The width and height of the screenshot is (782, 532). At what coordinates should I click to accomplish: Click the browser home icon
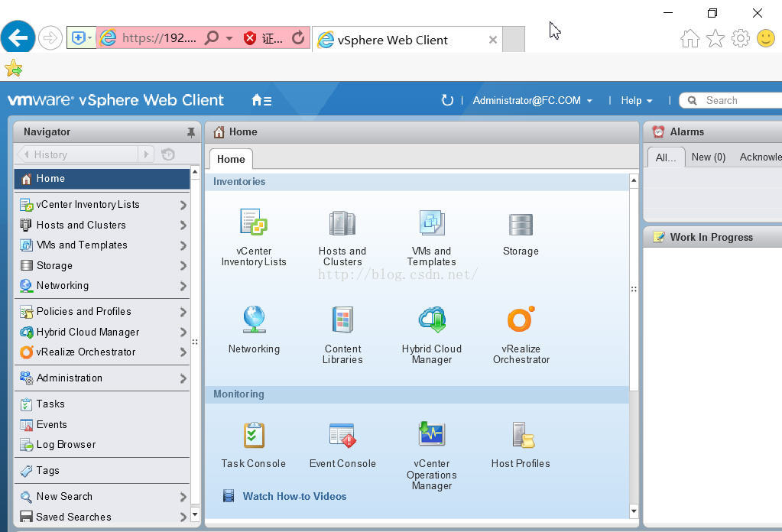click(690, 38)
